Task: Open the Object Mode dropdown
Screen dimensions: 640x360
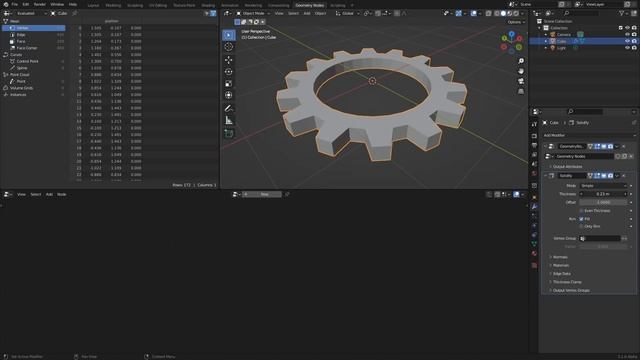Action: (x=253, y=13)
